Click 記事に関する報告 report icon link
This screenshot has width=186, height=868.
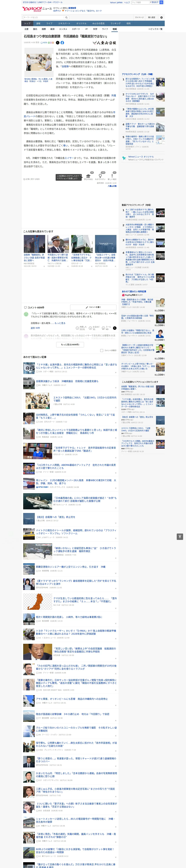(x=31, y=179)
